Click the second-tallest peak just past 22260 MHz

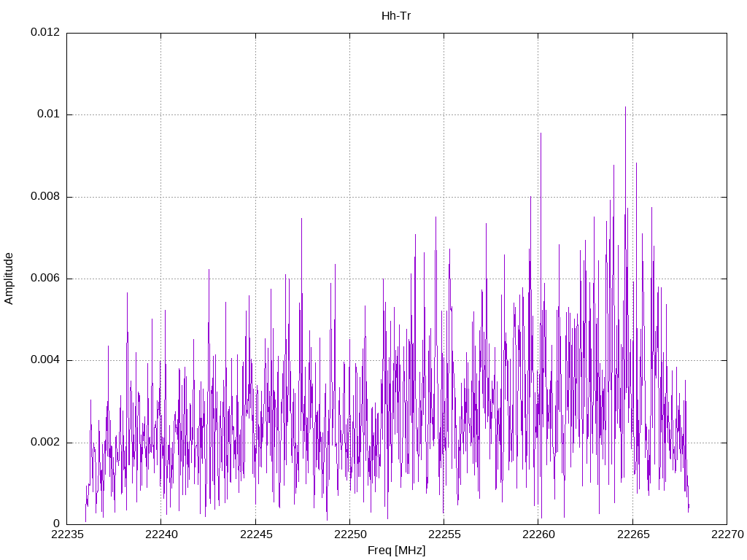[x=541, y=134]
